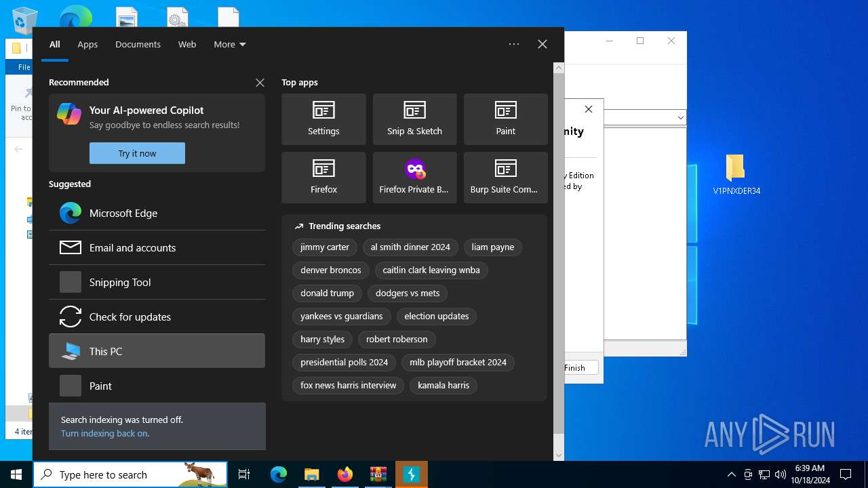The image size is (868, 488).
Task: Open Paint from the Suggested list
Action: coord(157,386)
